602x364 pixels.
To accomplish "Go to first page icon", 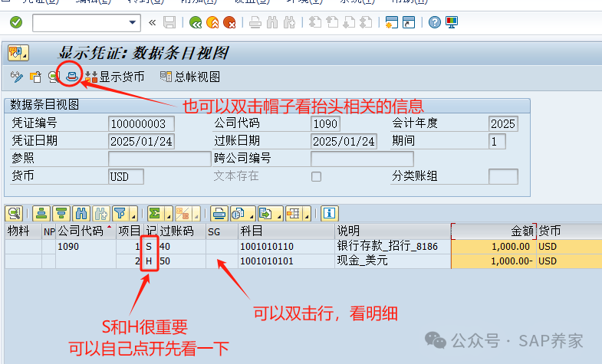I will (315, 23).
